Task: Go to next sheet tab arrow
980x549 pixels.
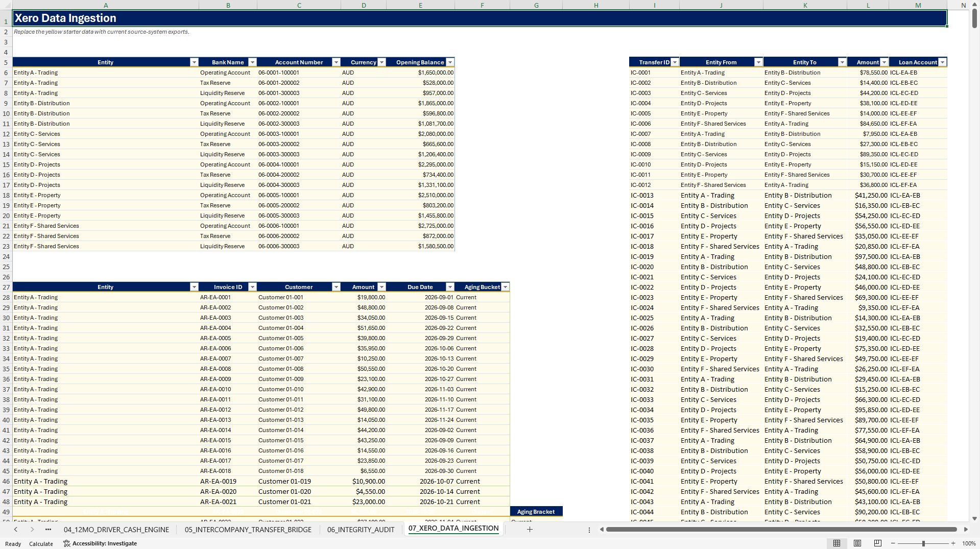Action: pos(32,530)
